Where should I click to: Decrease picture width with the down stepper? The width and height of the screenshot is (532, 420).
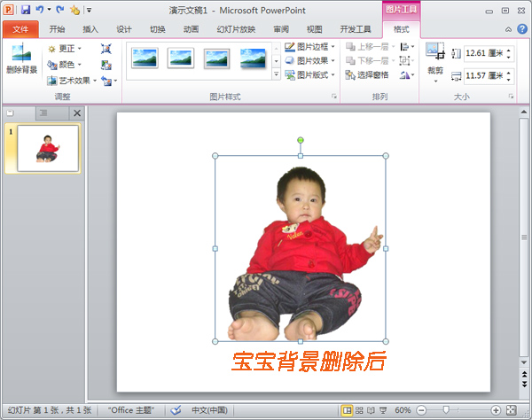pos(509,79)
